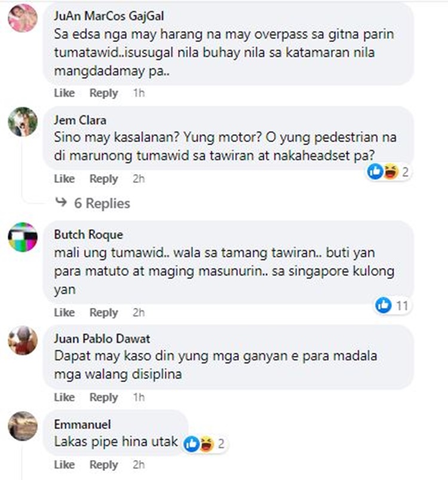Open Butch Roque's profile name link
The image size is (448, 480).
point(88,235)
